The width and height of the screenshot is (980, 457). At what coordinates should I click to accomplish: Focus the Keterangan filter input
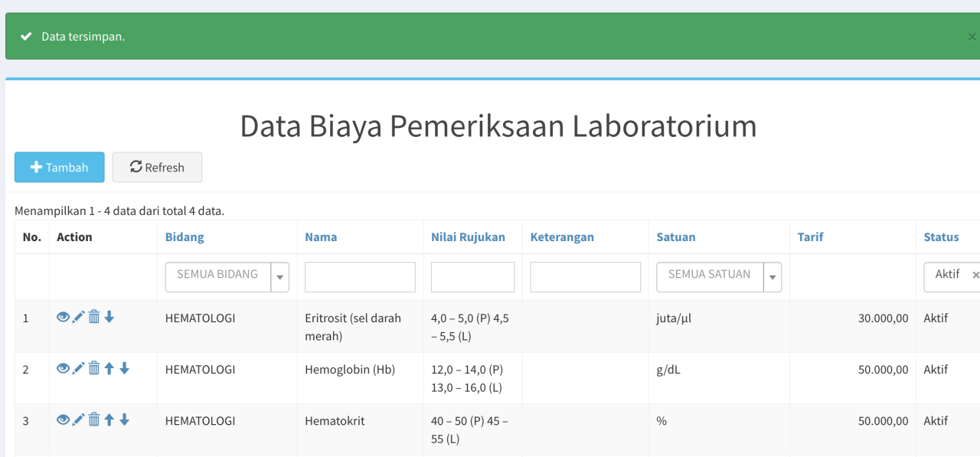(x=585, y=277)
